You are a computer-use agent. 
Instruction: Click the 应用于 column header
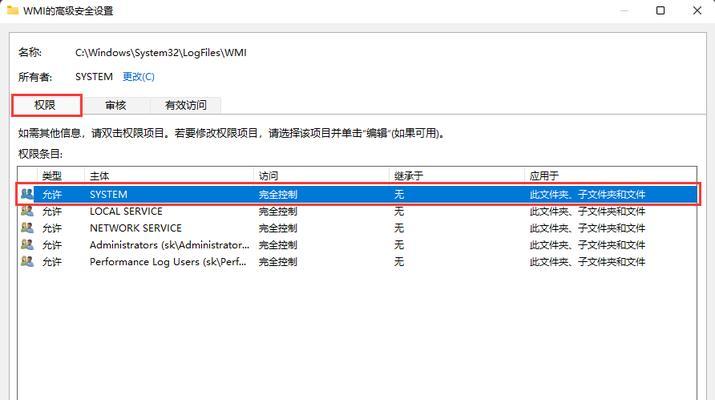click(544, 175)
